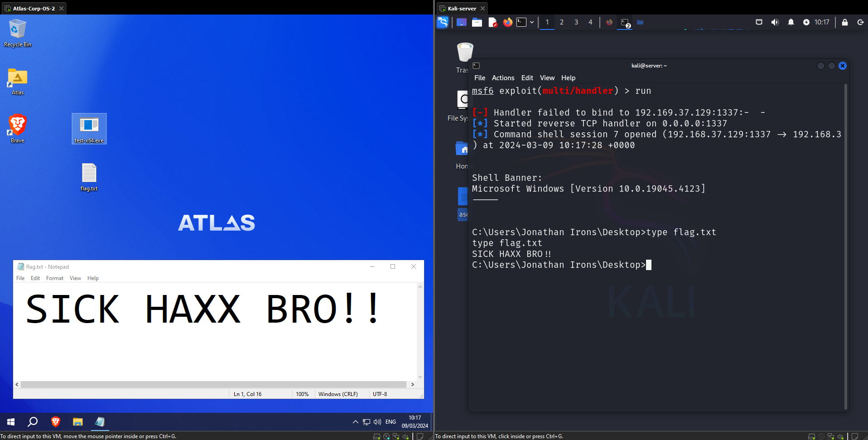Open the Notepad Edit menu
The image size is (868, 440).
35,278
